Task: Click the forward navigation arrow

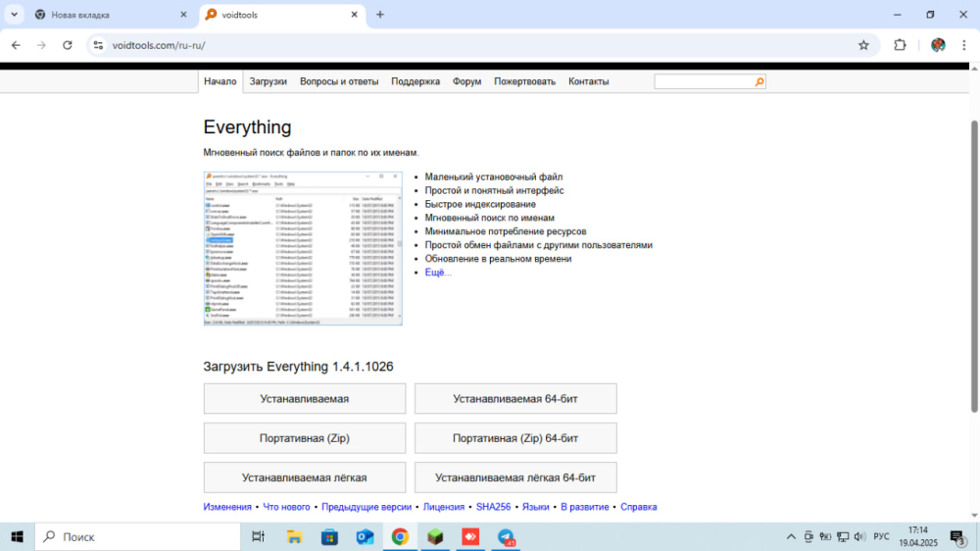Action: pos(41,45)
